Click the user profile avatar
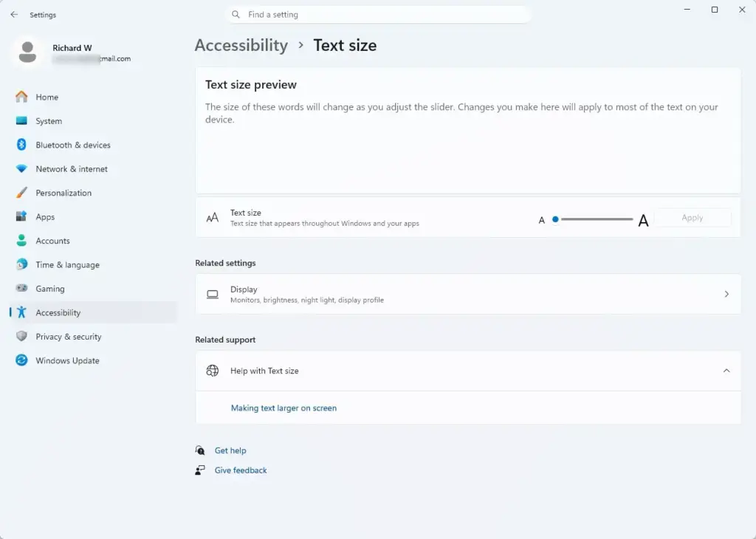 27,52
